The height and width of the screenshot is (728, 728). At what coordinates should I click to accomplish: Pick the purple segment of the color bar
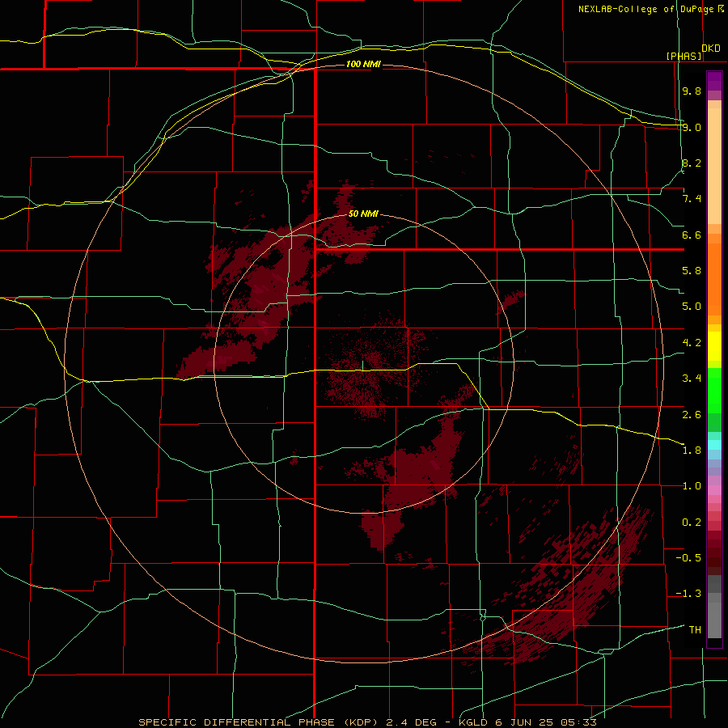point(714,82)
